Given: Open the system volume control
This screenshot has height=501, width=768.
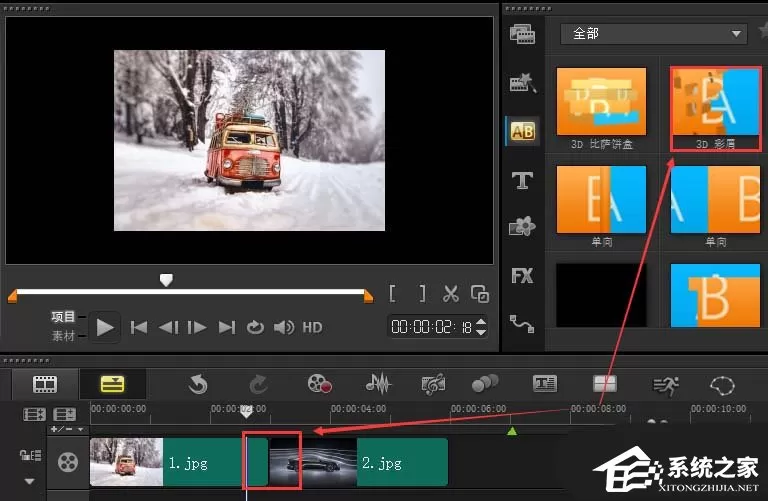Looking at the screenshot, I should pyautogui.click(x=284, y=327).
